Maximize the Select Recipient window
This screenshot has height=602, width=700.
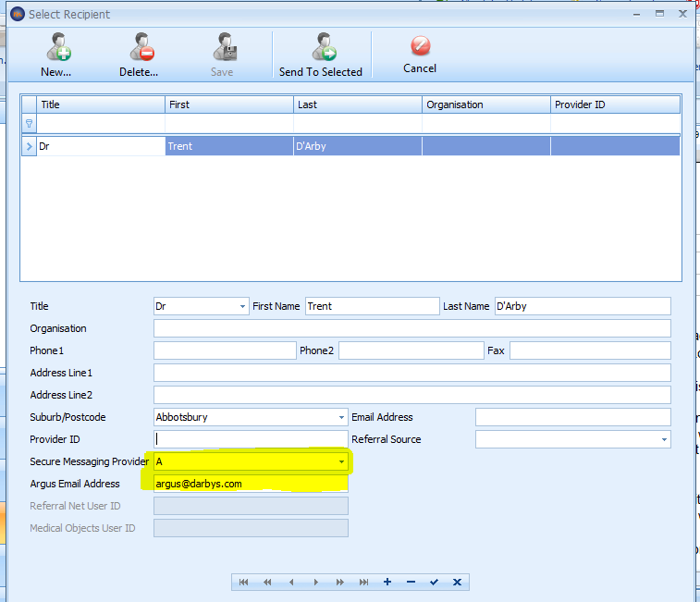pyautogui.click(x=659, y=14)
